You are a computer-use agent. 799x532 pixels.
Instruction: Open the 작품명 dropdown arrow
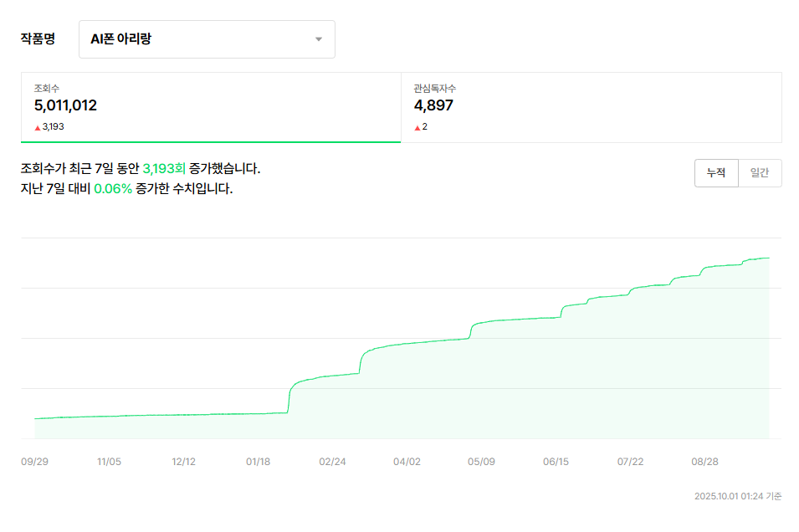pos(319,39)
